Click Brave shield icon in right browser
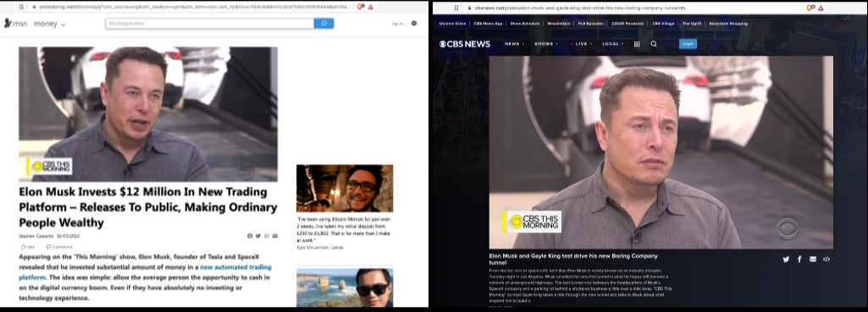The image size is (868, 312). click(x=810, y=8)
